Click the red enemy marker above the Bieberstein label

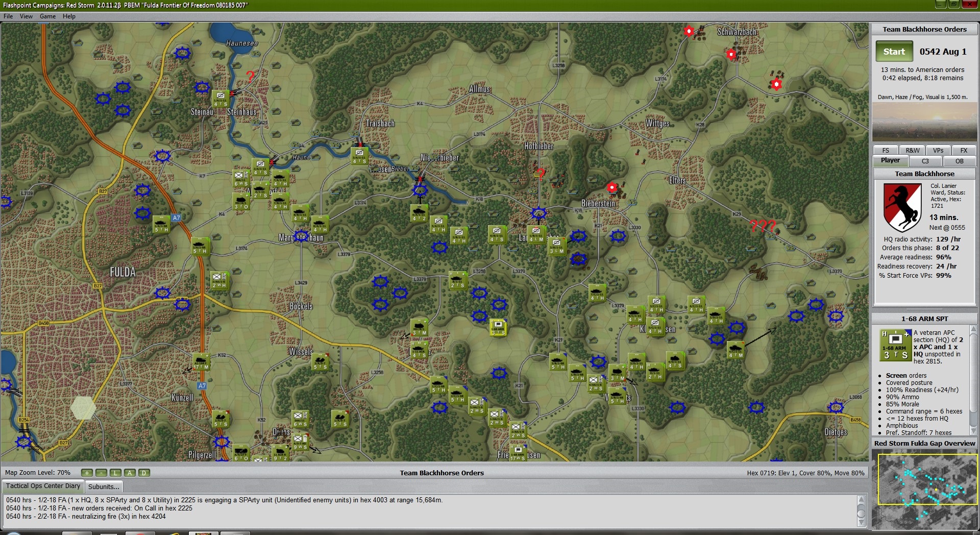[x=612, y=188]
